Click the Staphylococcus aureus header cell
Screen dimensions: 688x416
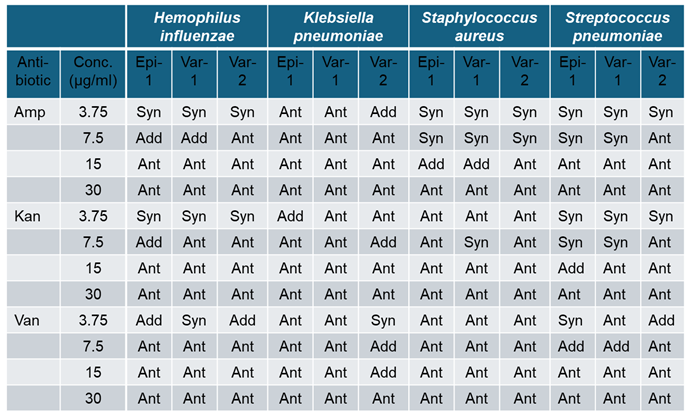pyautogui.click(x=479, y=27)
